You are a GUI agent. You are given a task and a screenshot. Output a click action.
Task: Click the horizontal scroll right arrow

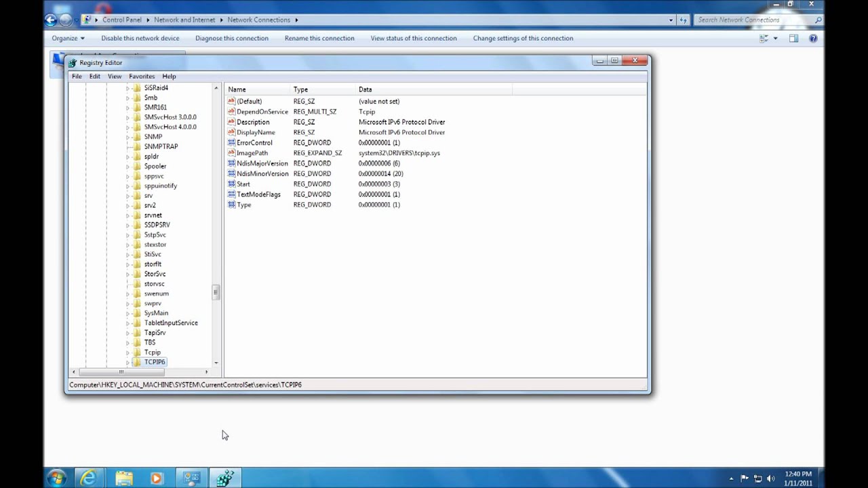click(207, 371)
